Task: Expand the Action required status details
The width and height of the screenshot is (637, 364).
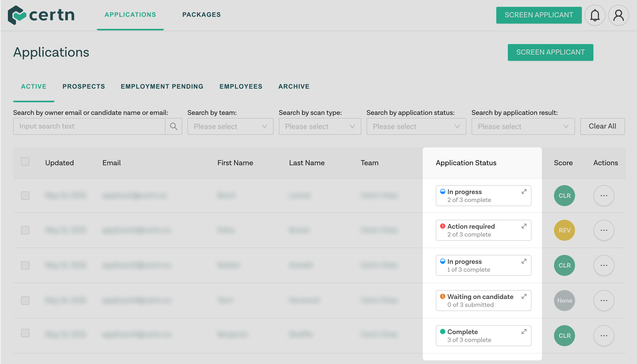Action: pos(524,226)
